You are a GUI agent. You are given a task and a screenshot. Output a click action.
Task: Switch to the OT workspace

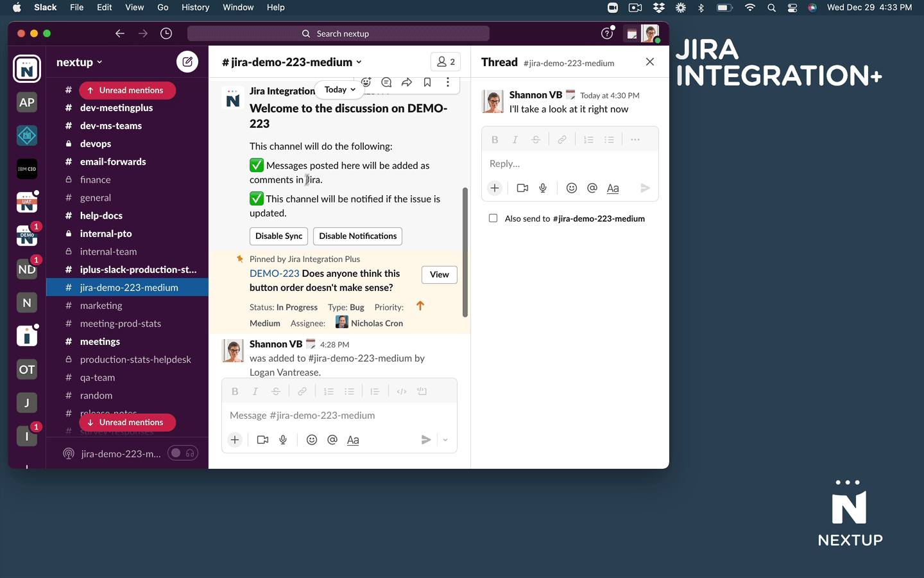[x=27, y=369]
